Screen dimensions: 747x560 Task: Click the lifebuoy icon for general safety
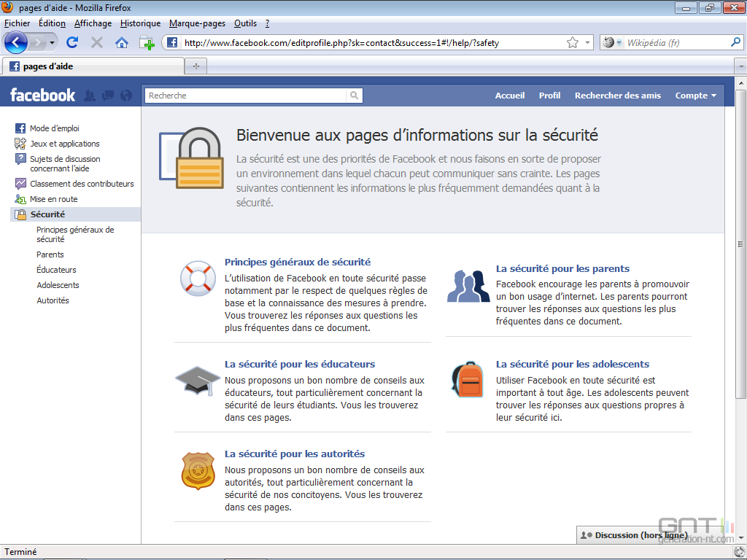[x=198, y=279]
